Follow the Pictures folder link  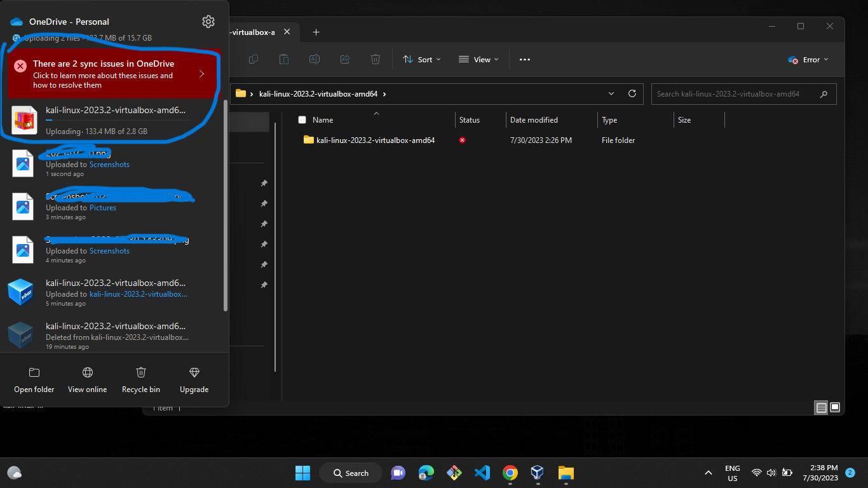103,208
